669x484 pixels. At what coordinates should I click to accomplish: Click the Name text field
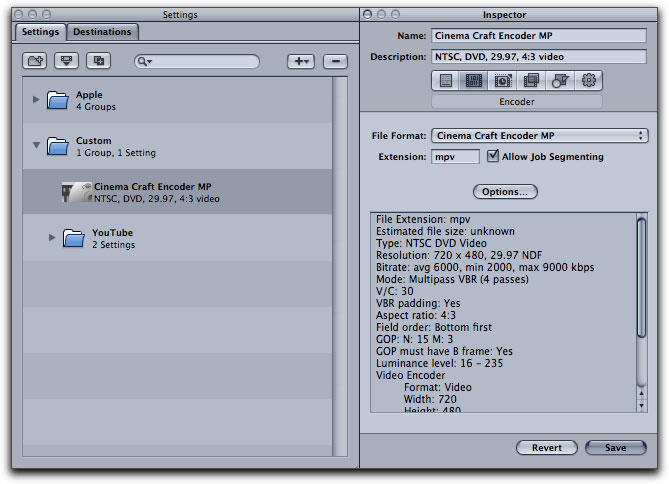[x=538, y=36]
